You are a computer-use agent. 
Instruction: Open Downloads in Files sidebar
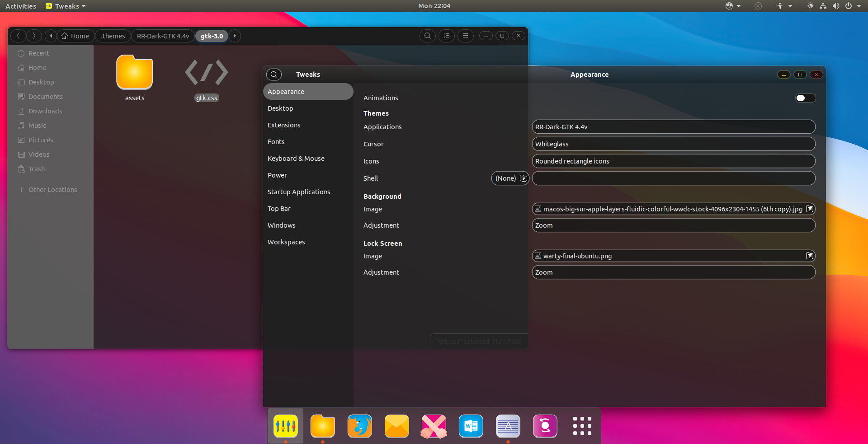(x=51, y=111)
